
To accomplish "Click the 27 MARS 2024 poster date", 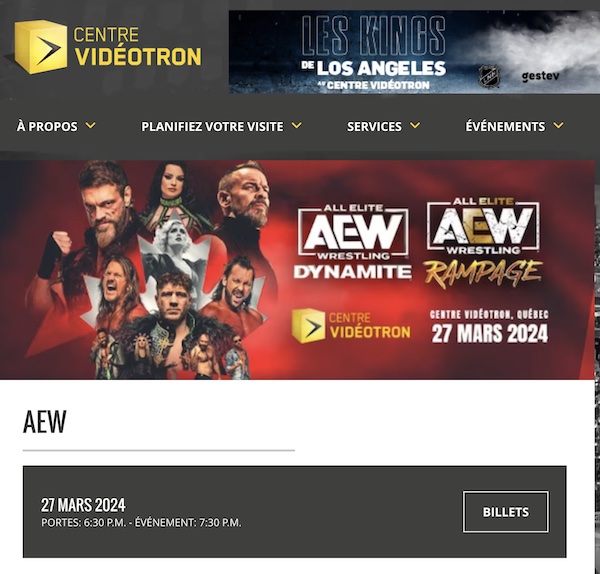I will pyautogui.click(x=490, y=334).
